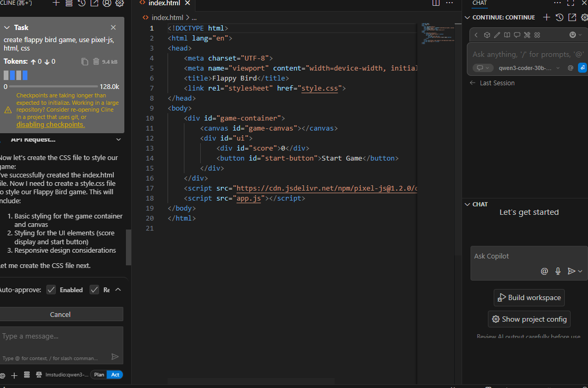Toggle the second Auto-approve 'Re' checkbox
Viewport: 588px width, 388px height.
pyautogui.click(x=94, y=290)
